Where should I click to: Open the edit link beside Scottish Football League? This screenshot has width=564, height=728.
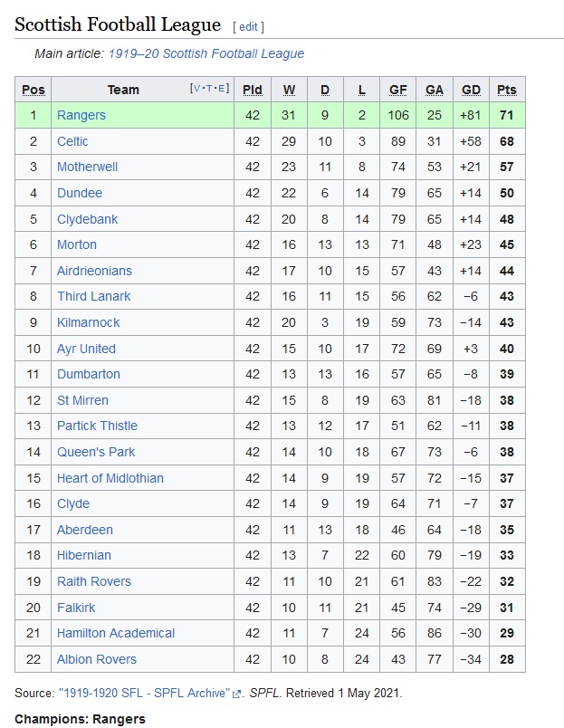pos(248,27)
